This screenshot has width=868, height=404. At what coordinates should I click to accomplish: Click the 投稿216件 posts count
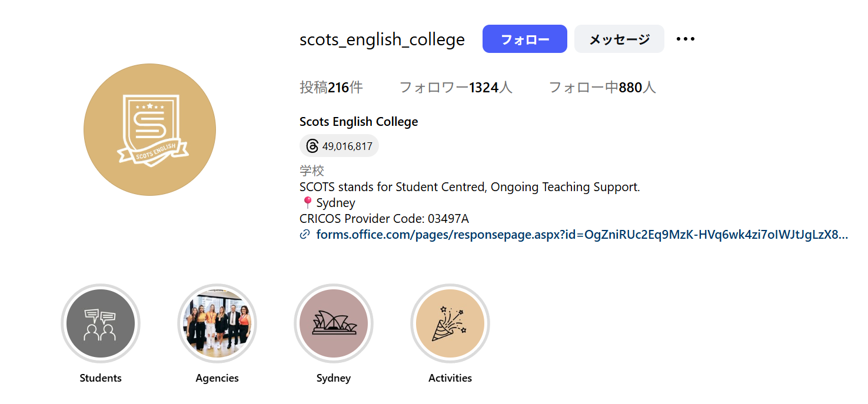tap(331, 88)
